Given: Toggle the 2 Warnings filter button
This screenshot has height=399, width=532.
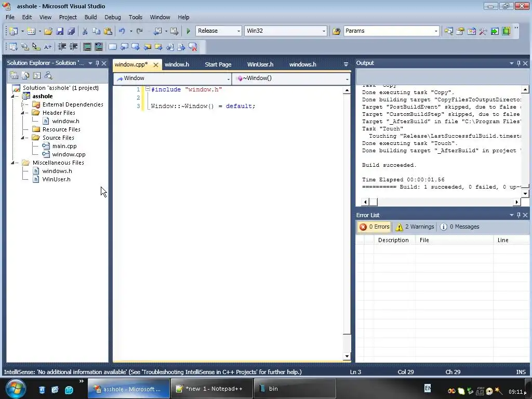Looking at the screenshot, I should point(415,227).
